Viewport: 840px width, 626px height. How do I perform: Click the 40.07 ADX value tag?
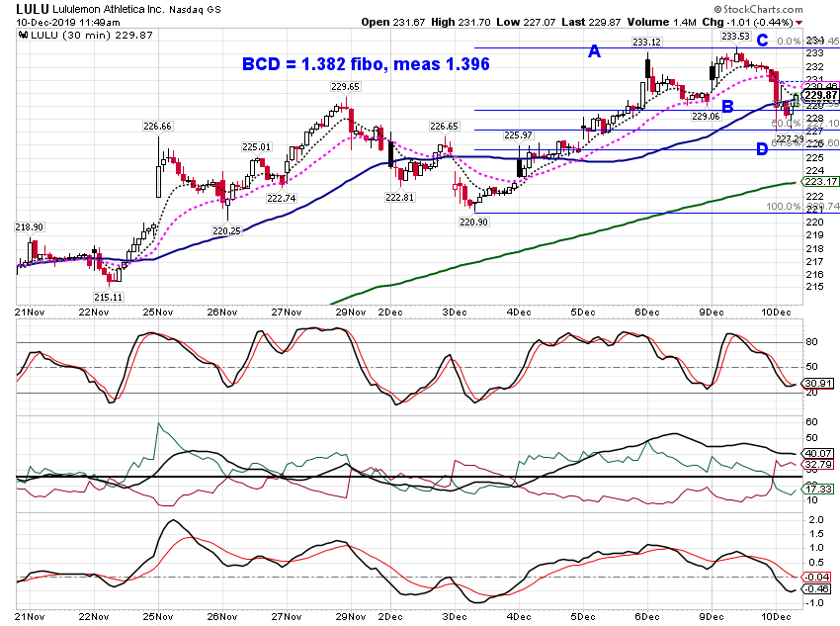pyautogui.click(x=817, y=453)
